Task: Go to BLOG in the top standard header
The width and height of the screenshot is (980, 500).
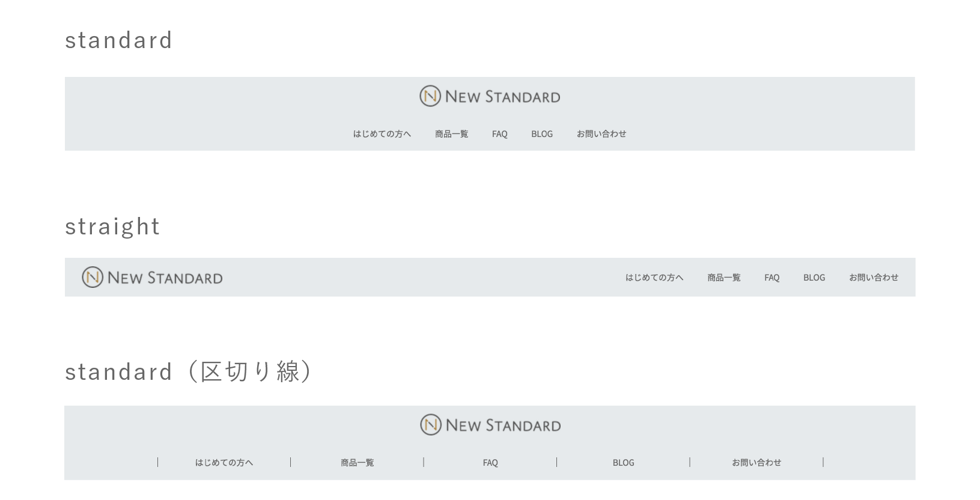Action: (x=541, y=134)
